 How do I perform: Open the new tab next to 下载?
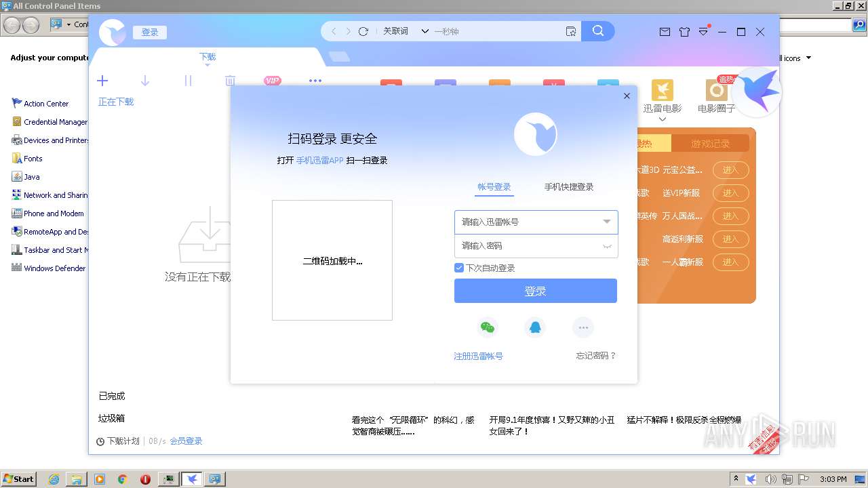pos(339,57)
